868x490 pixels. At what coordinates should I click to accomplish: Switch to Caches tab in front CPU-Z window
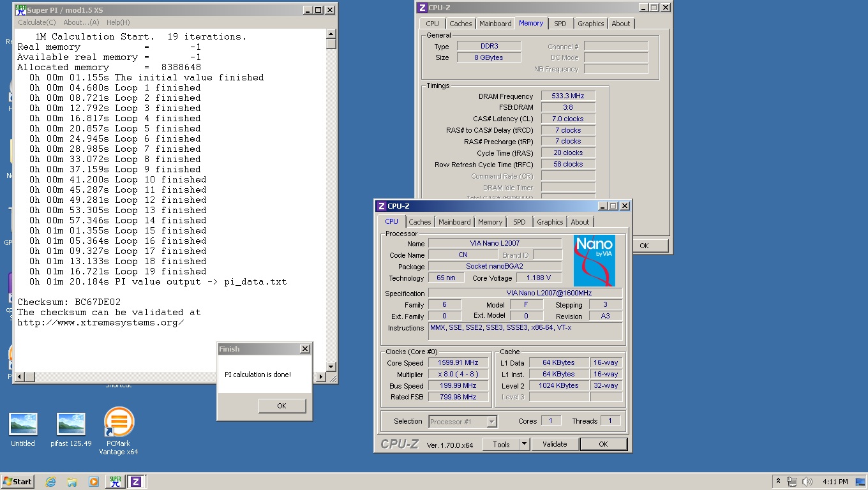pyautogui.click(x=420, y=222)
